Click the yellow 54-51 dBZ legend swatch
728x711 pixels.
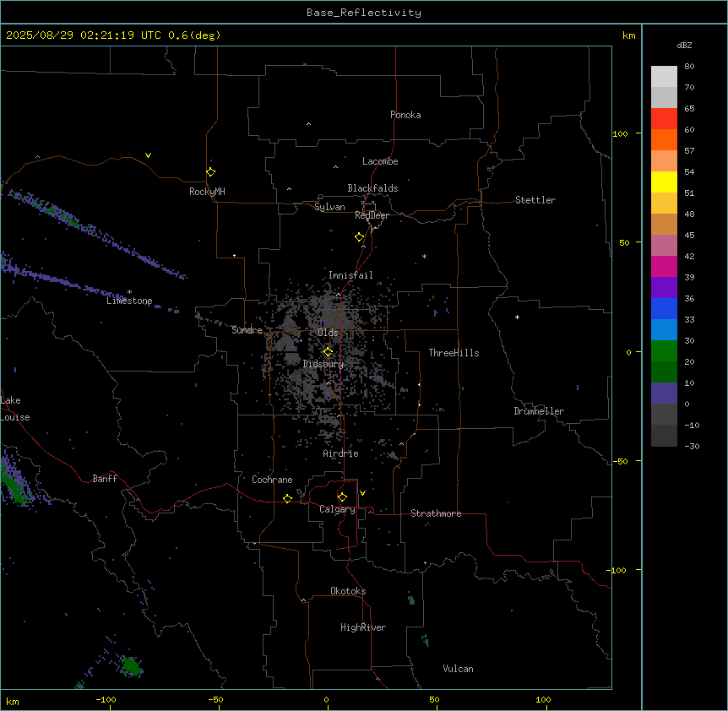(x=664, y=182)
